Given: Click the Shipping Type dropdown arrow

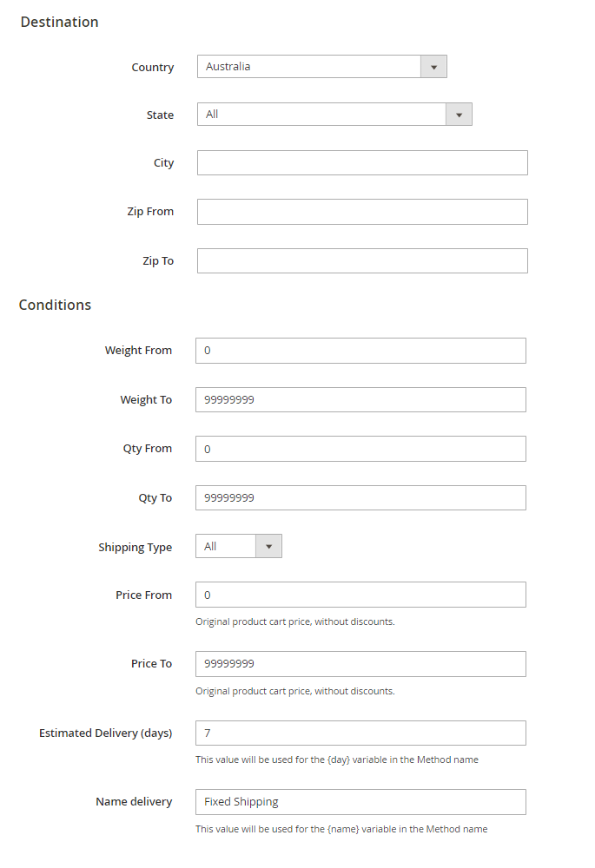Looking at the screenshot, I should pos(268,546).
